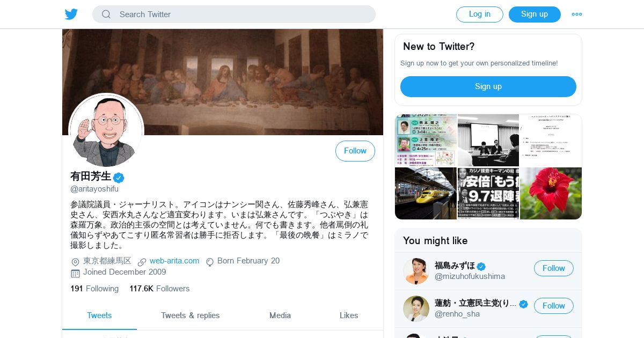Open the three-dot more options menu
This screenshot has width=644, height=338.
coord(577,14)
